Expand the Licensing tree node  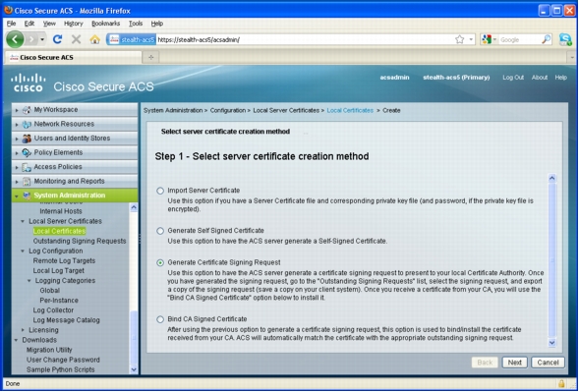point(23,330)
